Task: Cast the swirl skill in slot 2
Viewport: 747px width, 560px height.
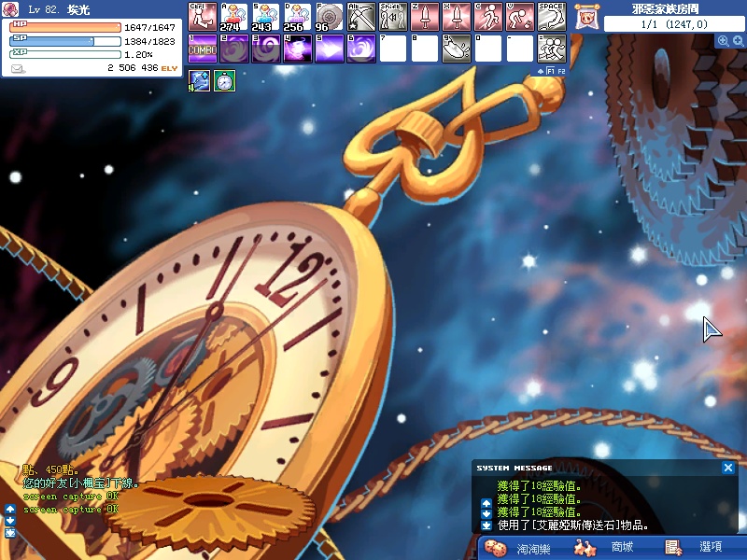Action: [234, 49]
